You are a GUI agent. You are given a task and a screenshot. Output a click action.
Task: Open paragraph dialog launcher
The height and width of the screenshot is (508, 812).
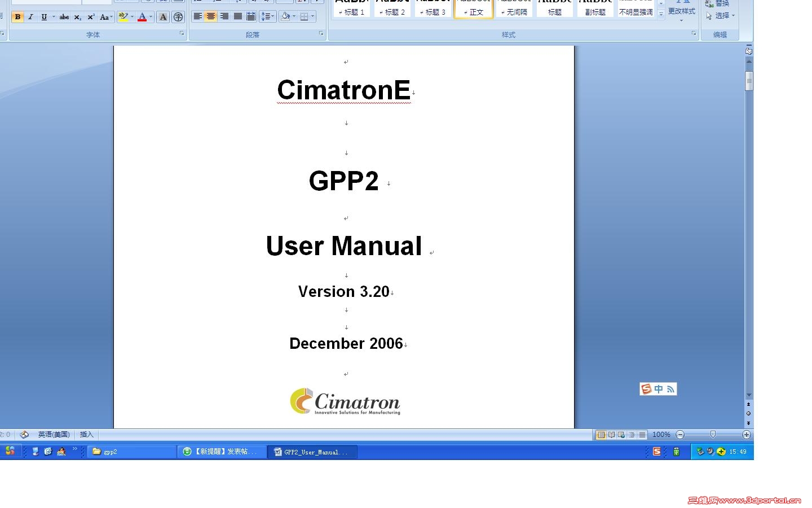[x=321, y=34]
